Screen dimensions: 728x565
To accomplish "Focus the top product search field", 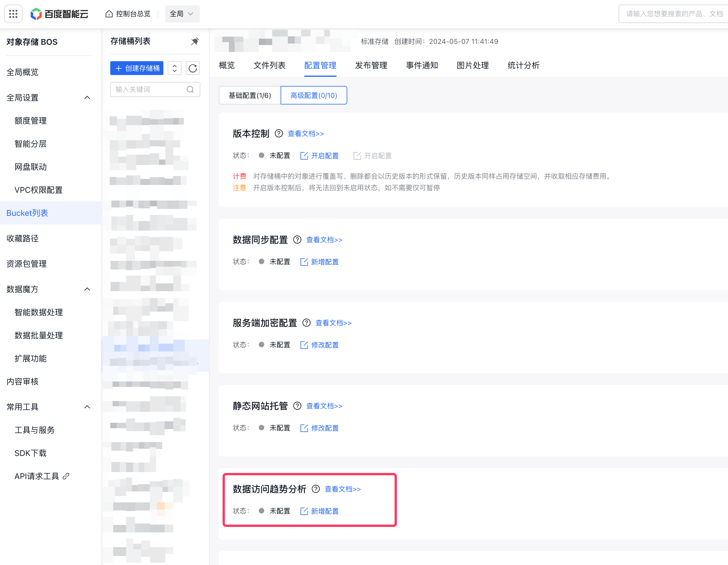I will coord(673,14).
